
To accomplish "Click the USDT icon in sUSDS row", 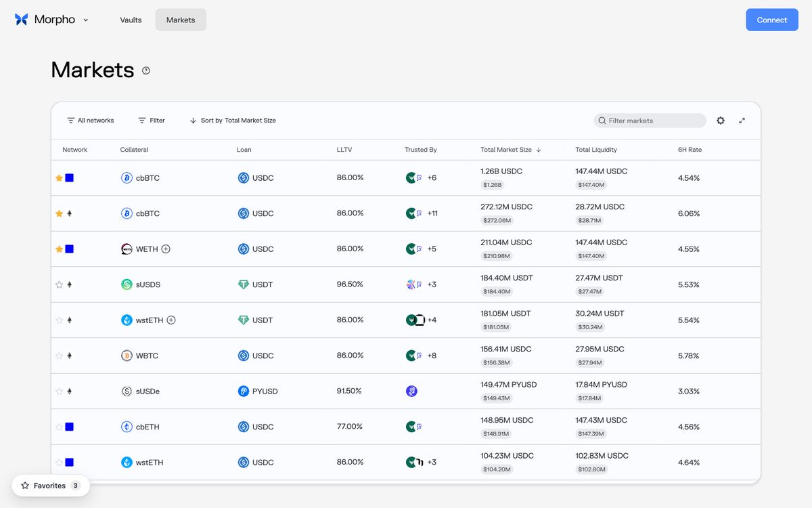I will coord(244,284).
